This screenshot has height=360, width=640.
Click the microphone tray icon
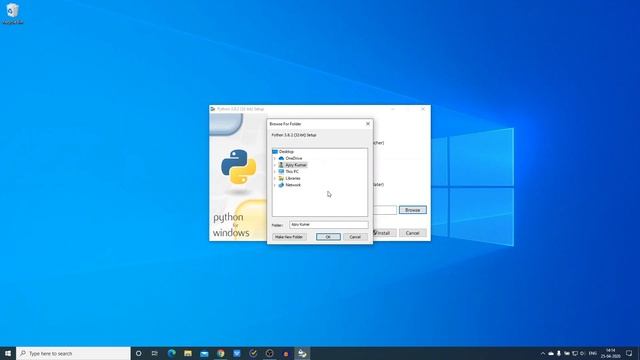[559, 353]
